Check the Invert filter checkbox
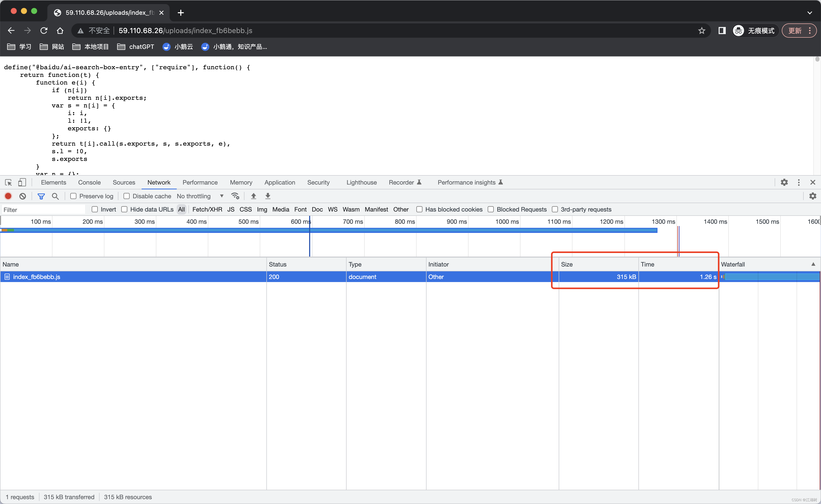The image size is (821, 504). (x=95, y=209)
